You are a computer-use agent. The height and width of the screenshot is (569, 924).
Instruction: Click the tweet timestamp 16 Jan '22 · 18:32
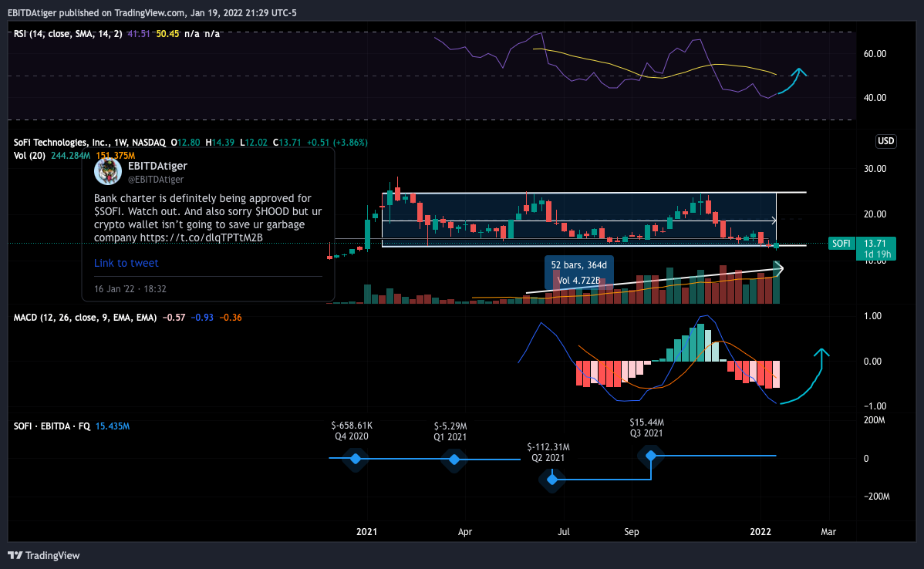(x=130, y=289)
